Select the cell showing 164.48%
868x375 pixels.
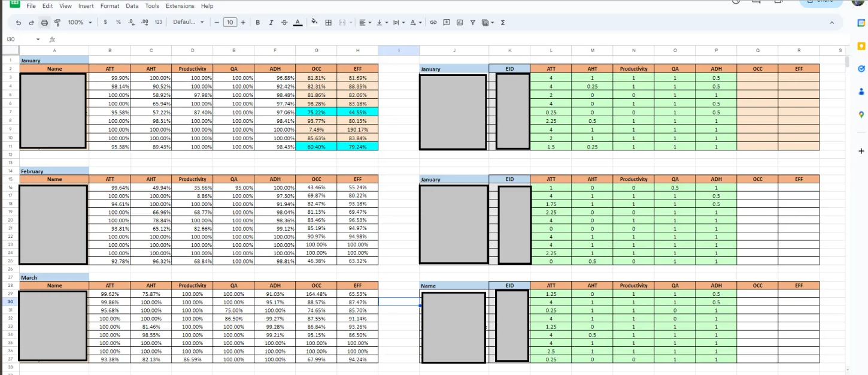point(316,294)
